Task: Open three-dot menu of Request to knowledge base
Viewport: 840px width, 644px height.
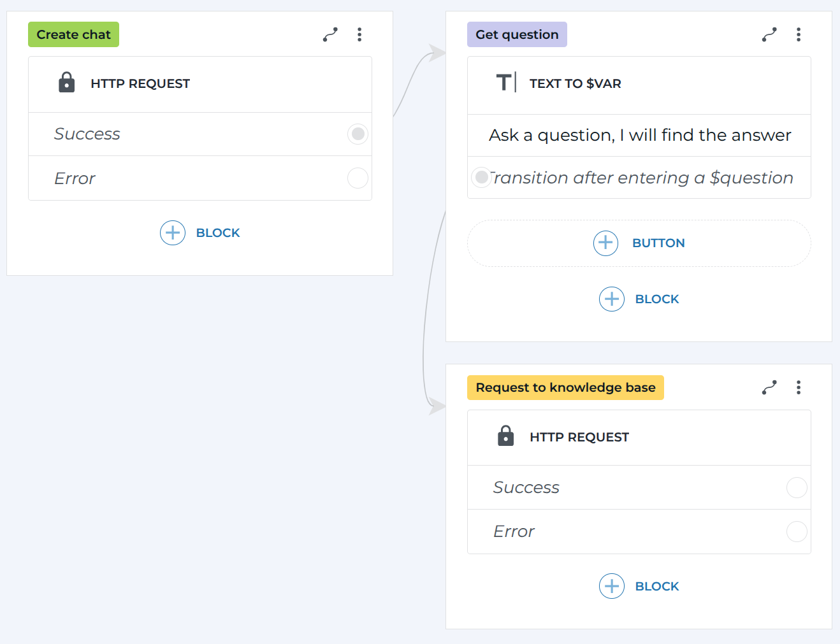Action: point(799,387)
